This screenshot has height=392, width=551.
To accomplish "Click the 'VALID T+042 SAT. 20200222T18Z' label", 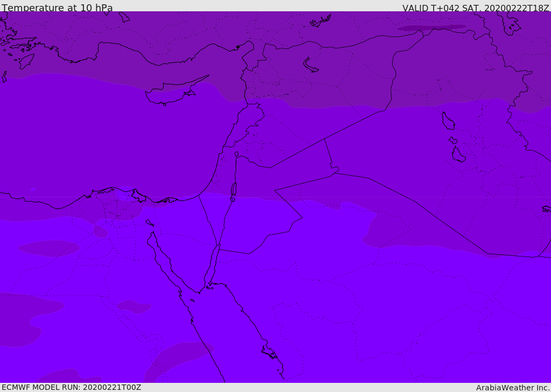I will (x=476, y=8).
